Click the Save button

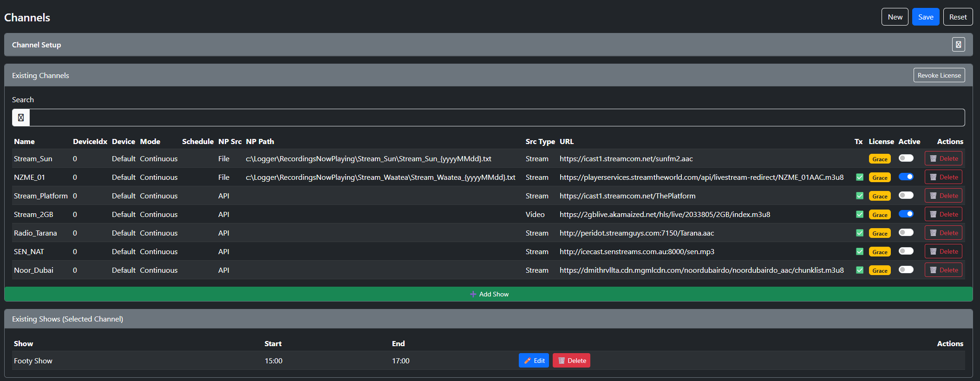925,17
